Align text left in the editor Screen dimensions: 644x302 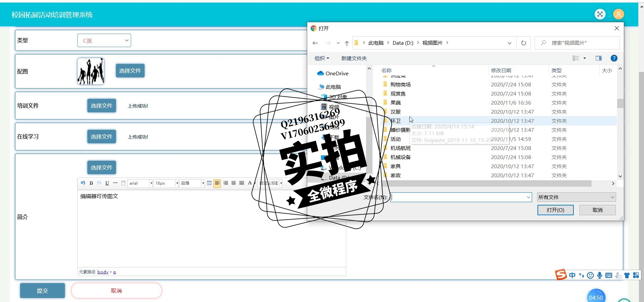(217, 183)
